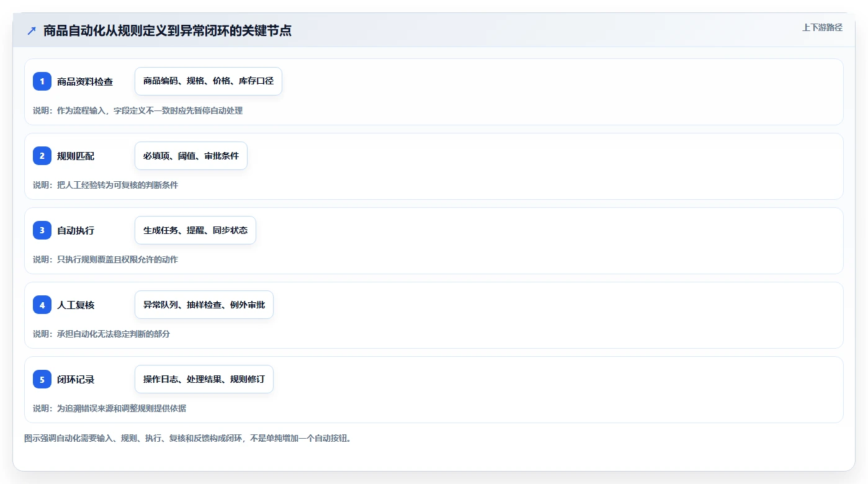This screenshot has width=868, height=484.
Task: Click the 商品资料检查 step title
Action: [x=85, y=81]
